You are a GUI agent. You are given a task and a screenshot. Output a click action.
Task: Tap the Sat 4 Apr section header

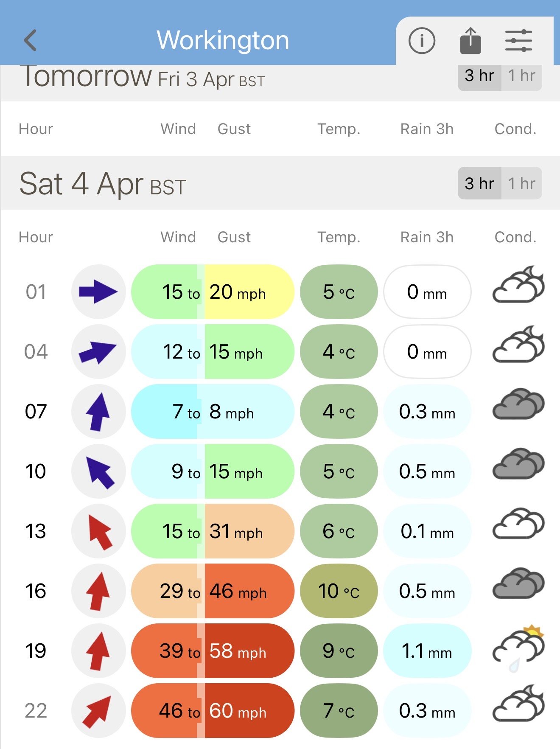coord(103,184)
